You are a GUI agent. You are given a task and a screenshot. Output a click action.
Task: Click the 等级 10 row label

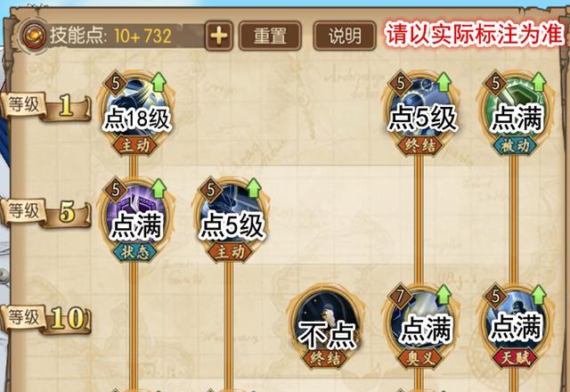pyautogui.click(x=45, y=319)
